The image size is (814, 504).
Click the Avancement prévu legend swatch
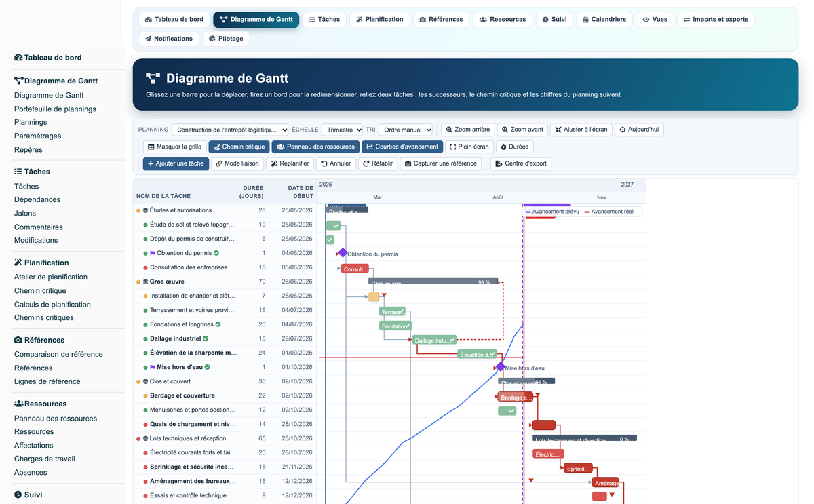[528, 212]
